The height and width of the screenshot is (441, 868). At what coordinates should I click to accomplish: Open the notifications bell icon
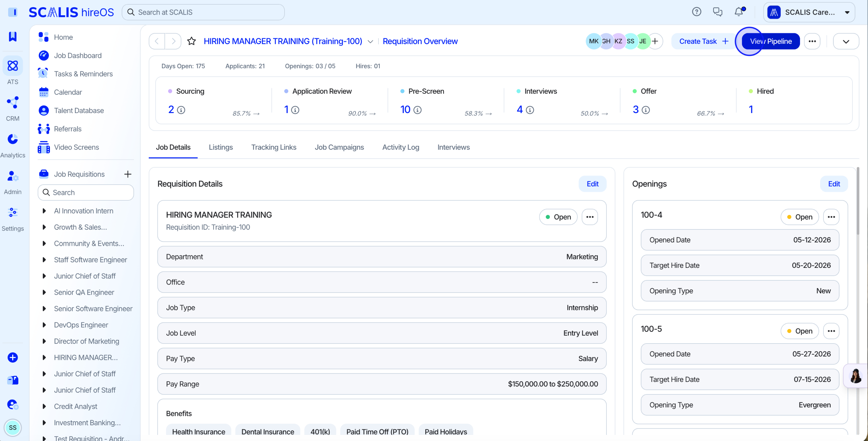(739, 12)
